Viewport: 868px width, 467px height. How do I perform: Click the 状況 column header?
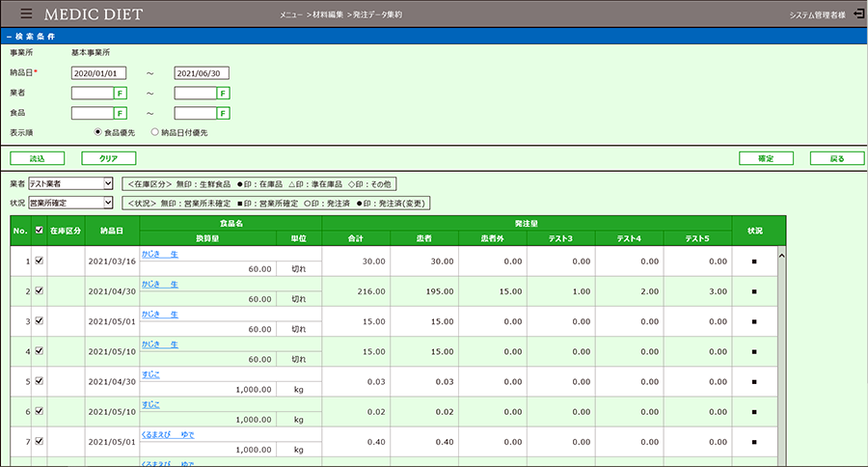(x=755, y=231)
